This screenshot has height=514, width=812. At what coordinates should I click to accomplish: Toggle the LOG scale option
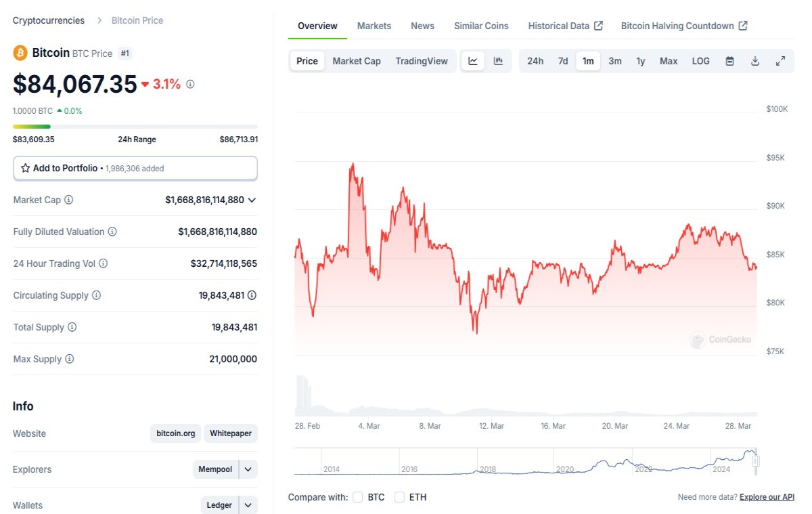pyautogui.click(x=701, y=61)
